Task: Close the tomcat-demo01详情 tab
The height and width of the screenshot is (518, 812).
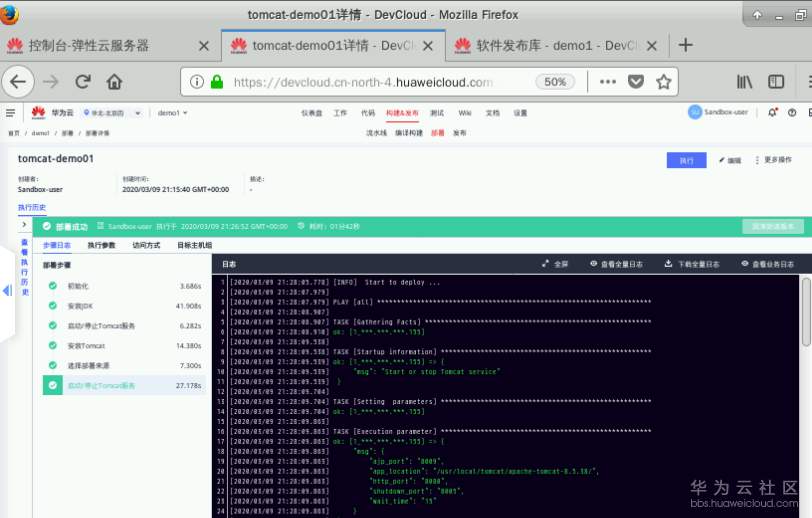Action: click(x=428, y=46)
